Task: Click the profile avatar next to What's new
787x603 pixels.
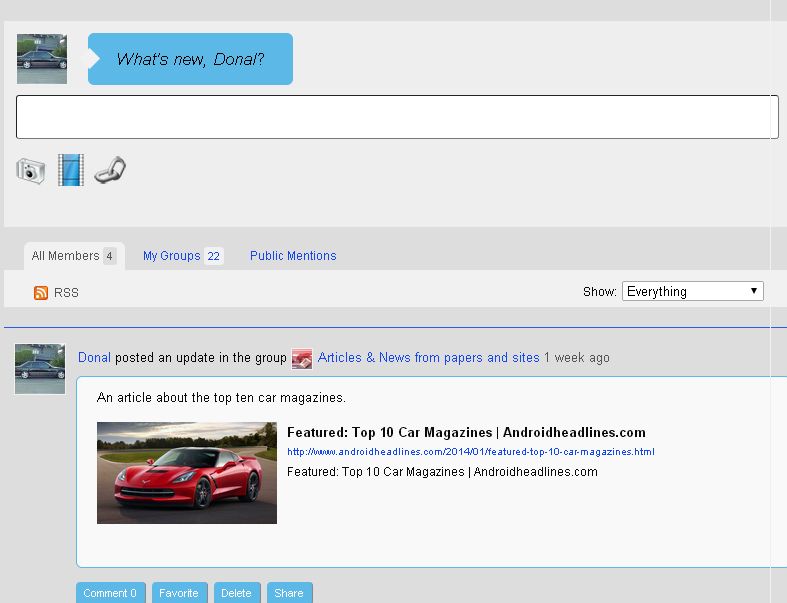Action: [42, 59]
